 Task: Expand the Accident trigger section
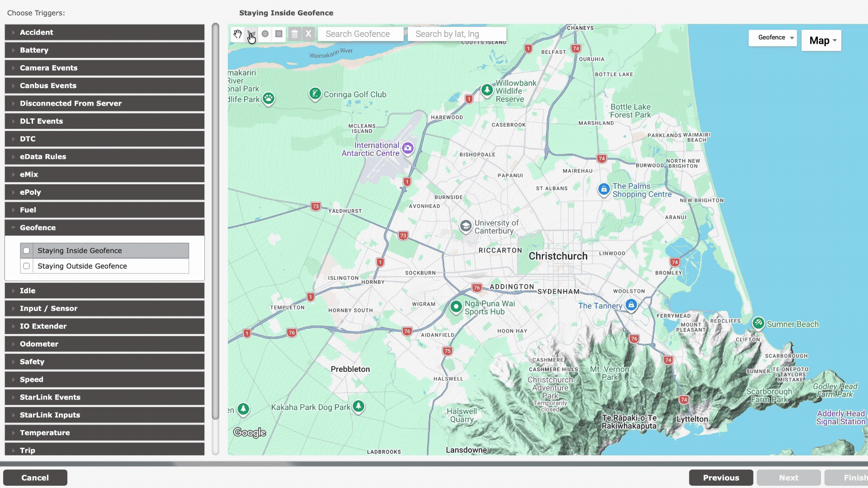[x=104, y=33]
